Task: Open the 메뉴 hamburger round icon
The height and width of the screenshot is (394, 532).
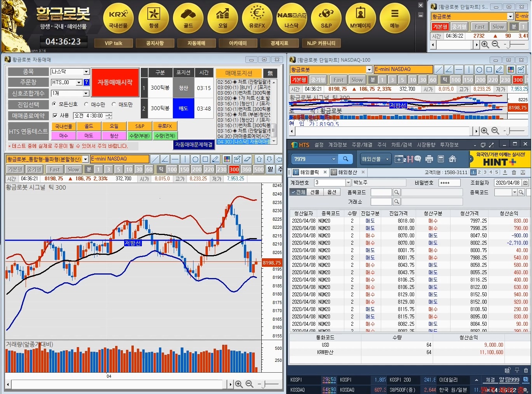Action: click(395, 18)
